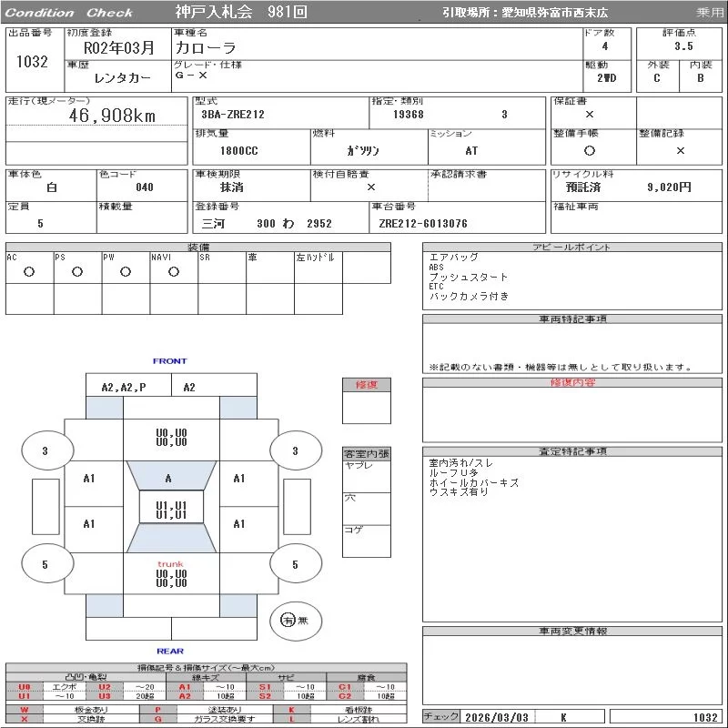The width and height of the screenshot is (728, 728).
Task: Click the windshield area marked A
Action: tap(168, 478)
